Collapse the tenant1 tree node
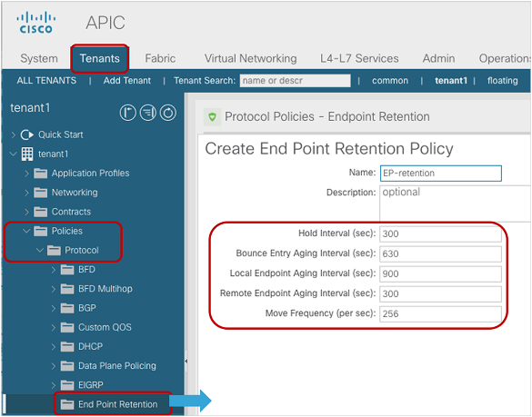532x417 pixels. [x=14, y=154]
